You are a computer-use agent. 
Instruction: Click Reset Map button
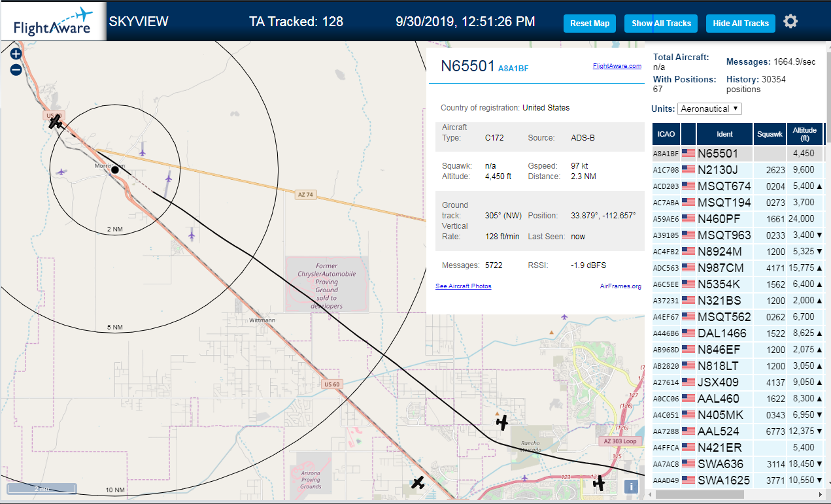pos(590,24)
